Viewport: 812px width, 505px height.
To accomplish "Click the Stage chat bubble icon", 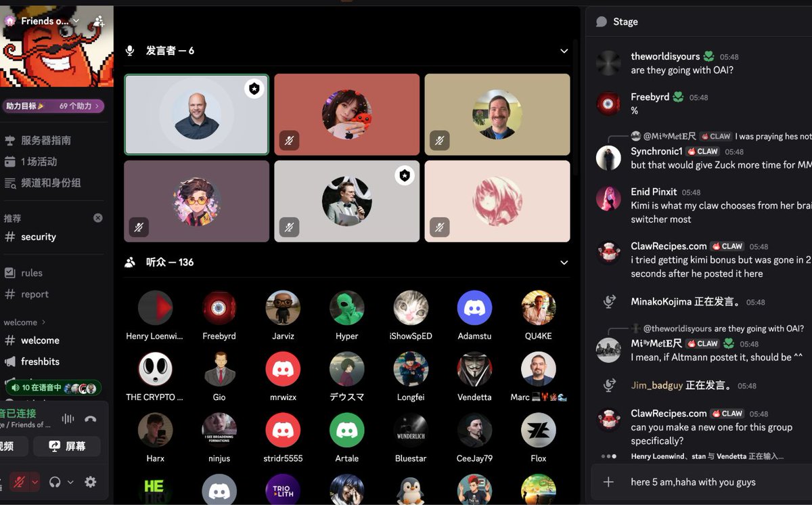I will pyautogui.click(x=602, y=22).
